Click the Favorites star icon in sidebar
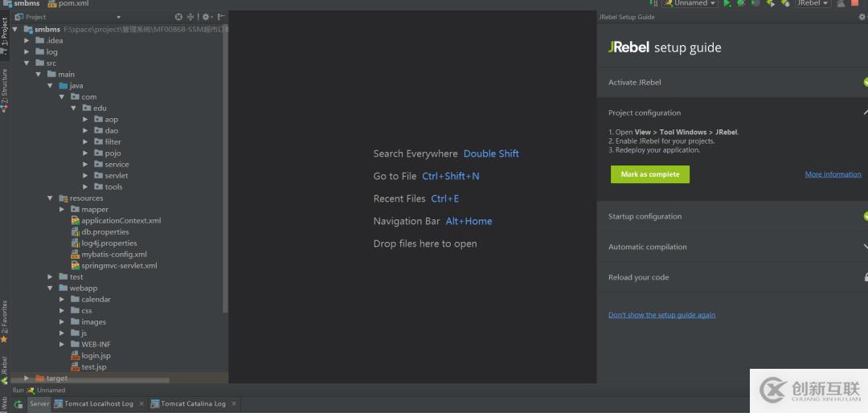868x413 pixels. coord(4,339)
